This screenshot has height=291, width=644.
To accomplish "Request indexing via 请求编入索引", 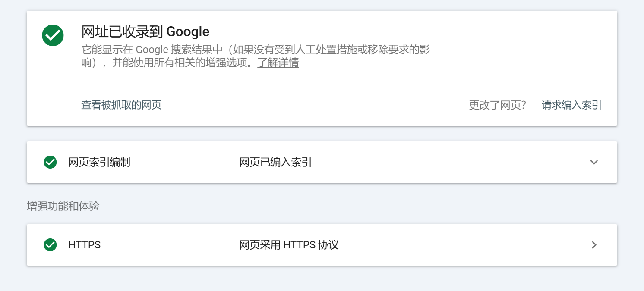I will [x=571, y=105].
